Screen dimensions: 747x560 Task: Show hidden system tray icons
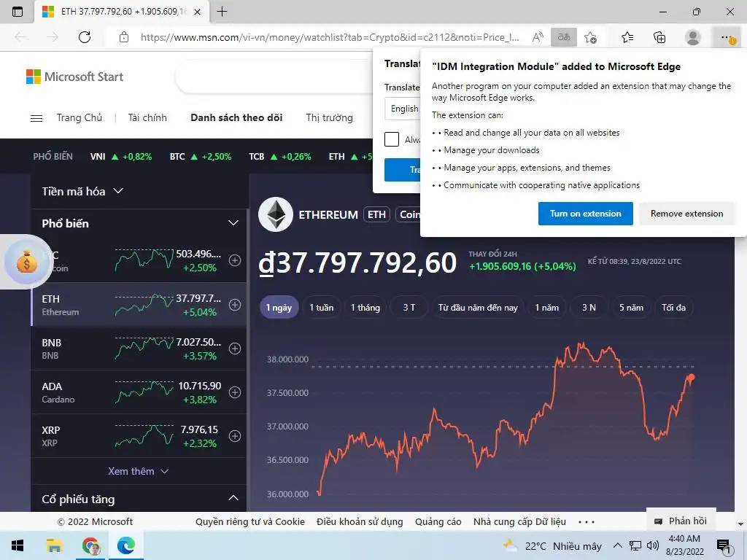pos(617,545)
